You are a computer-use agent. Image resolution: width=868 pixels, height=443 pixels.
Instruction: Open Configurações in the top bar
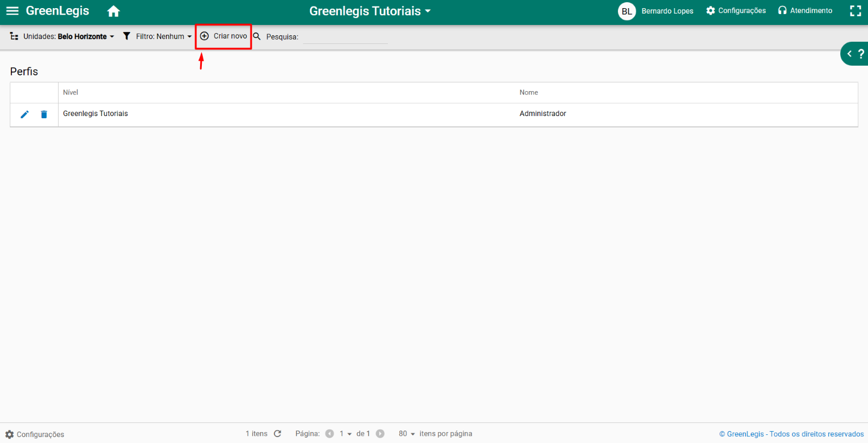[x=736, y=10]
